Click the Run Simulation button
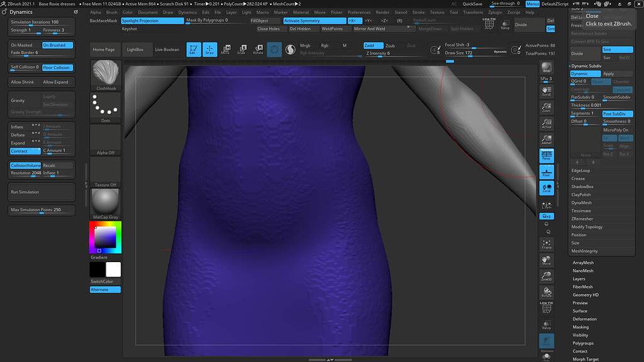 click(40, 192)
